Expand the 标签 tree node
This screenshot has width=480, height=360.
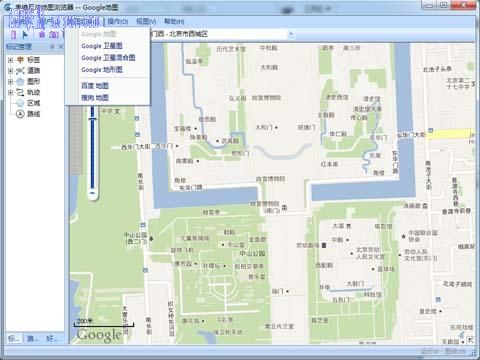point(10,60)
